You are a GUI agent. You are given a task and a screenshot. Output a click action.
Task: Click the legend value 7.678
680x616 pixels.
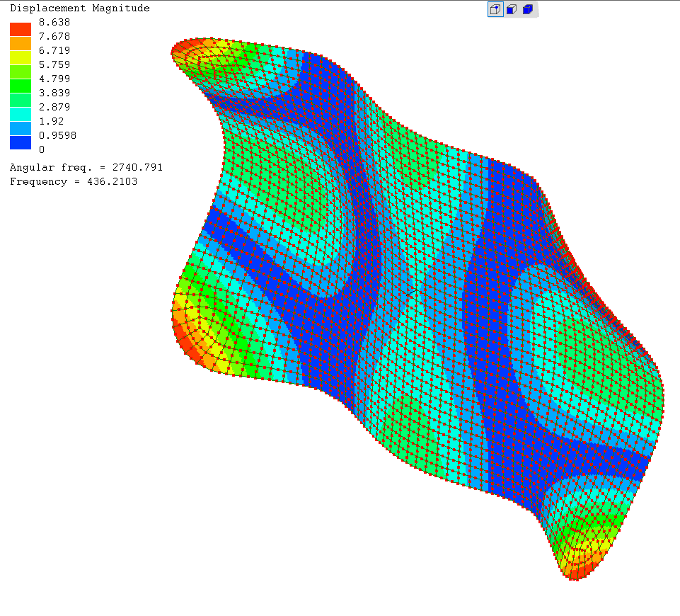(x=54, y=36)
